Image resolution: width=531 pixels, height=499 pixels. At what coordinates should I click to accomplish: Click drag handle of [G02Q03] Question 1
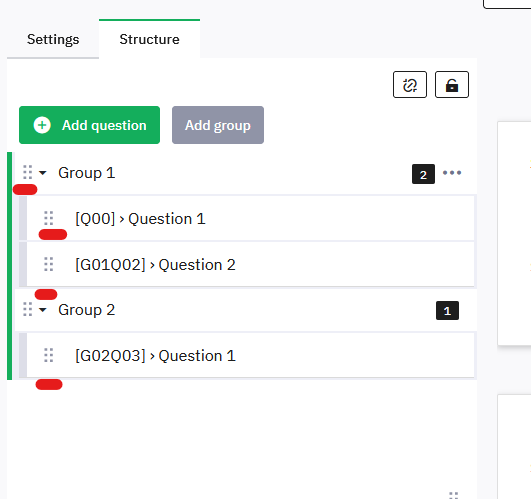tap(49, 355)
